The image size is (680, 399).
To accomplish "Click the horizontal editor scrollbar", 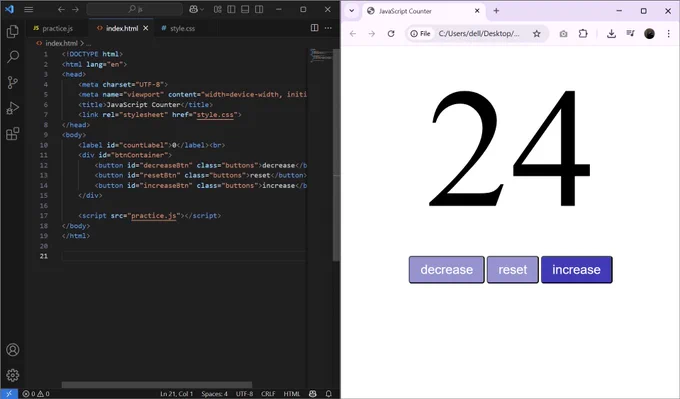I will (157, 385).
